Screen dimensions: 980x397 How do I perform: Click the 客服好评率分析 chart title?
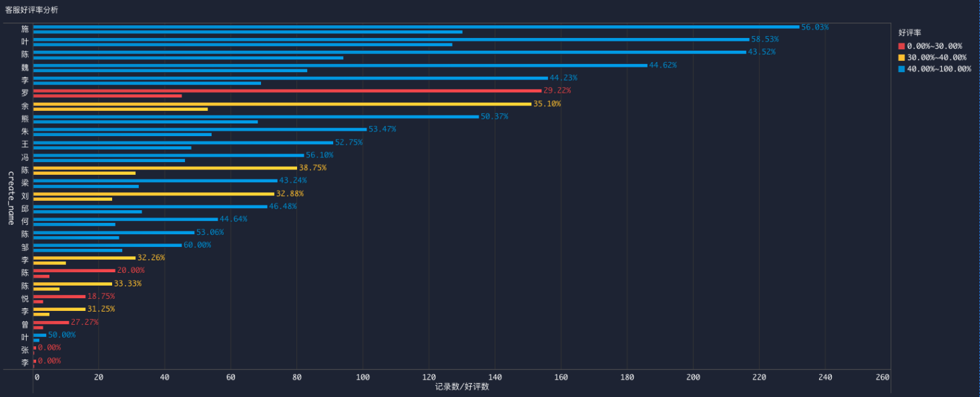pyautogui.click(x=31, y=10)
